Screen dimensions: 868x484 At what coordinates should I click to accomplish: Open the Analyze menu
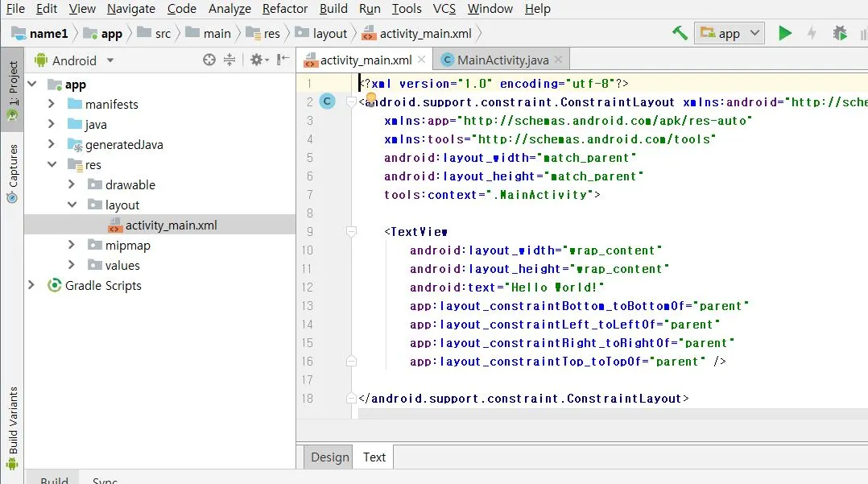(x=229, y=9)
